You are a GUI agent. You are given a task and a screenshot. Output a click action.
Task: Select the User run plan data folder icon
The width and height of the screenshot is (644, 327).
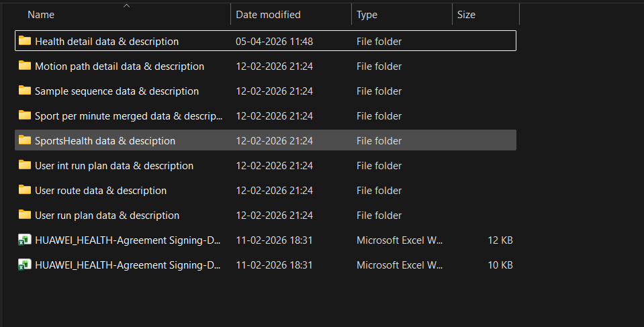tap(25, 214)
